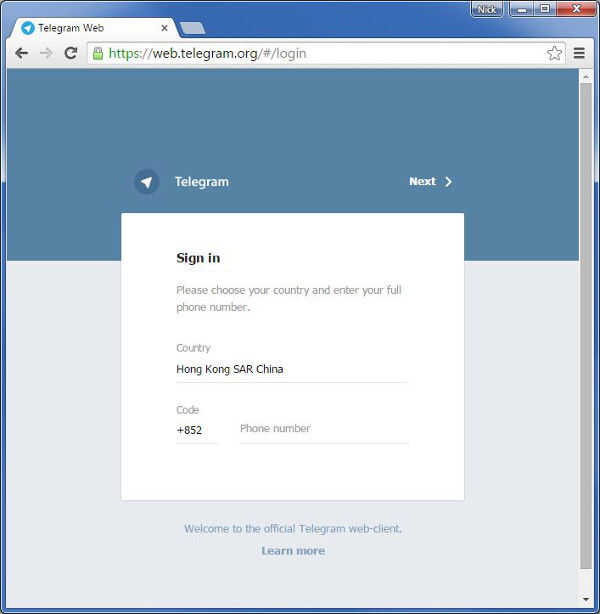This screenshot has height=614, width=600.
Task: Click the Telegram paper plane logo
Action: coord(146,182)
